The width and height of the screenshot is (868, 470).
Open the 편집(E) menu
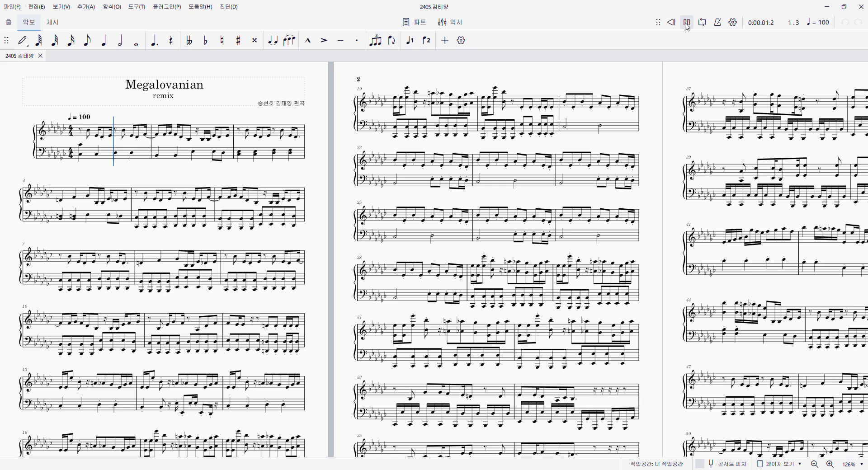[37, 7]
